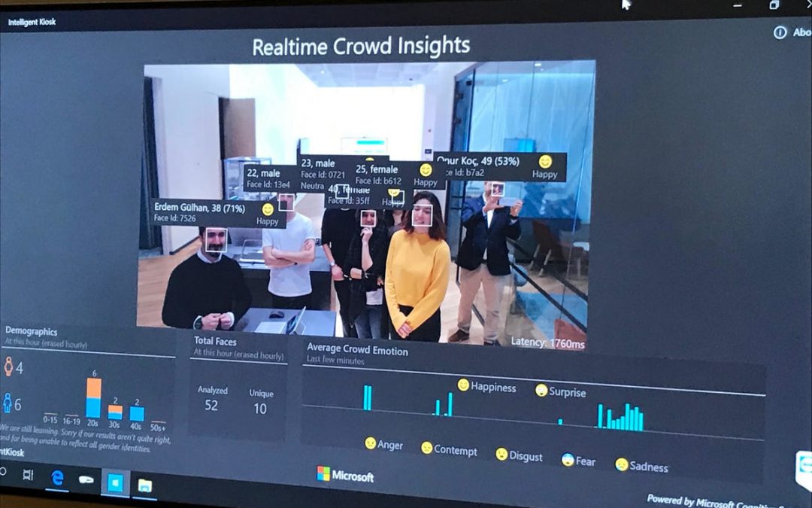Click the "Latency: 1760ms" readout

pyautogui.click(x=548, y=342)
